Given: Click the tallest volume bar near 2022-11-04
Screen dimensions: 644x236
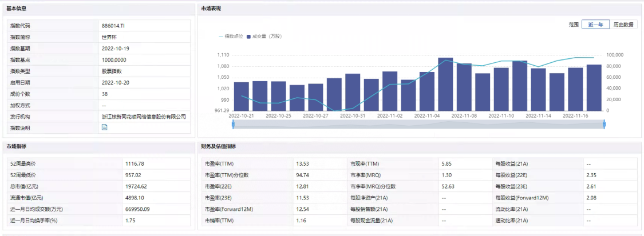Looking at the screenshot, I should pos(445,85).
